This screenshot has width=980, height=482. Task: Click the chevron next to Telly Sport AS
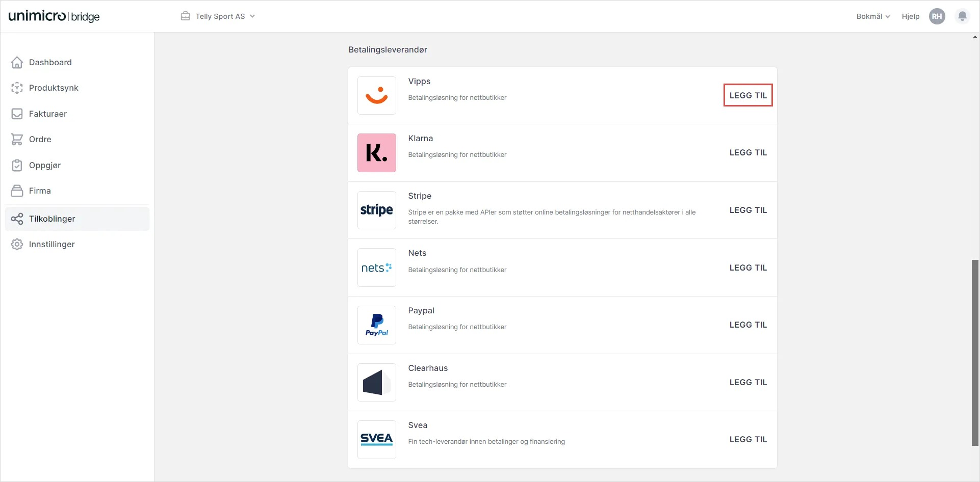252,16
